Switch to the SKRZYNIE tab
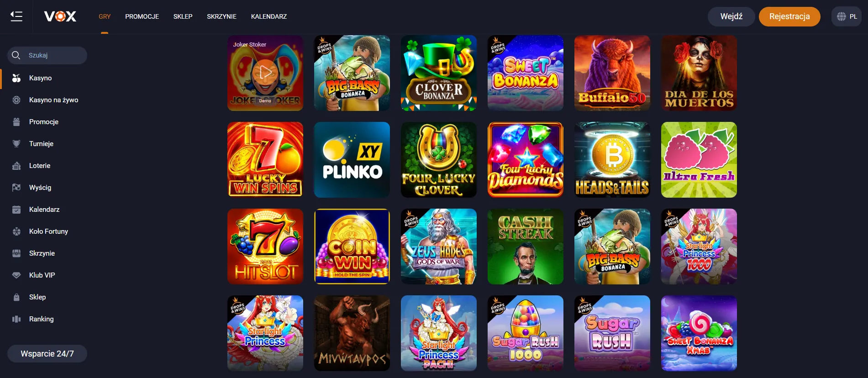 [221, 16]
